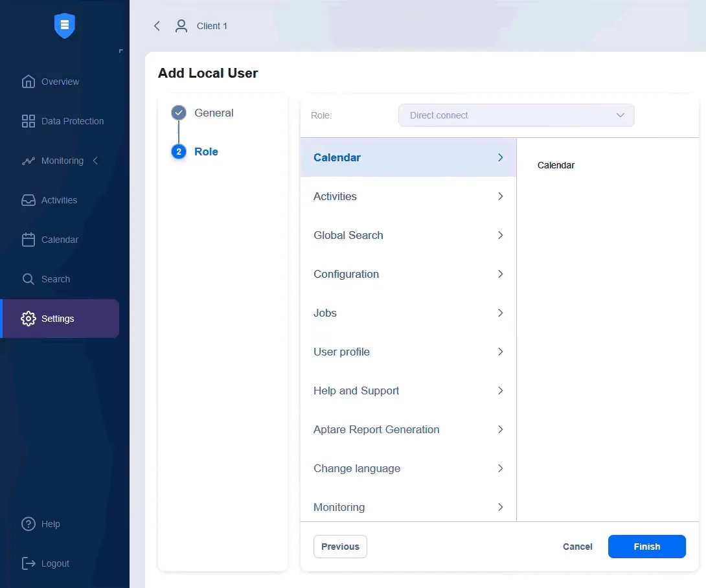Open the Activities sidebar menu item
The height and width of the screenshot is (588, 706).
60,200
